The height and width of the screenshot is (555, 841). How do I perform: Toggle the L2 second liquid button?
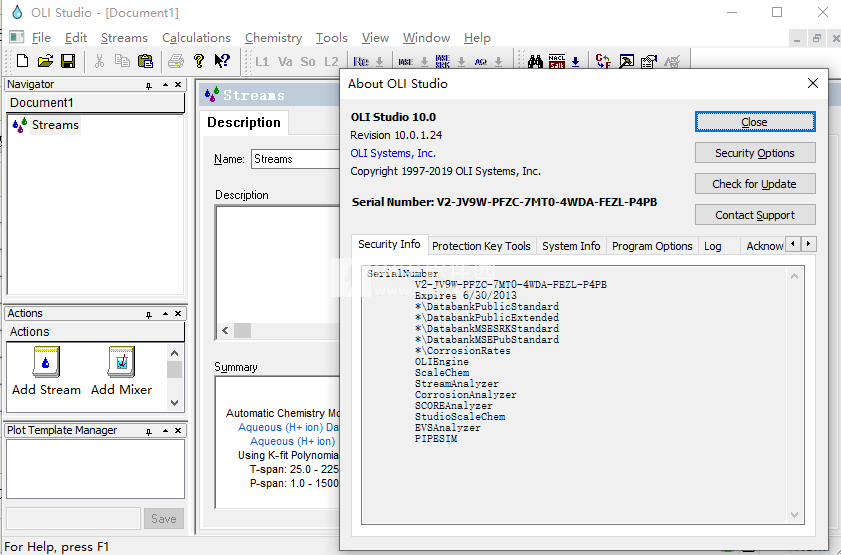(331, 62)
